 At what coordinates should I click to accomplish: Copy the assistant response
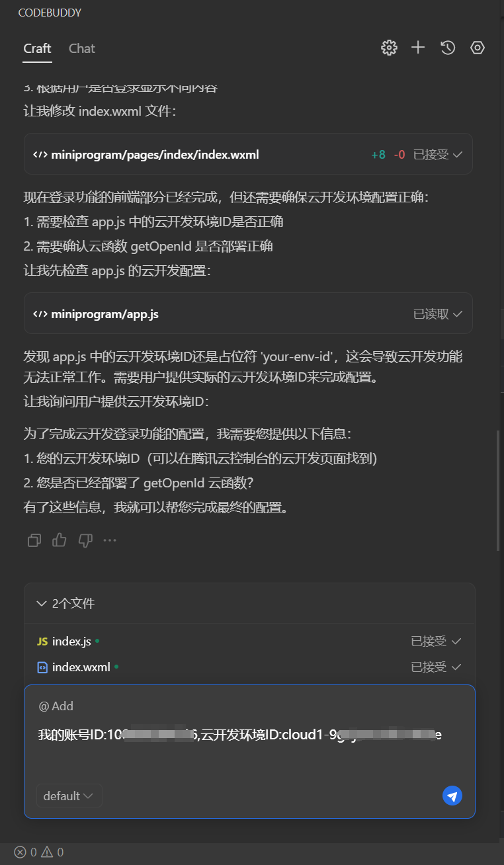(x=34, y=540)
